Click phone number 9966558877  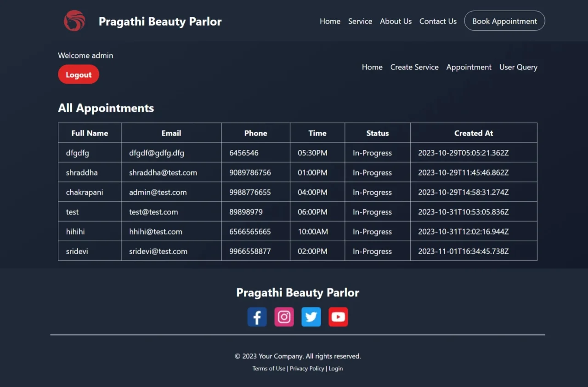(250, 251)
